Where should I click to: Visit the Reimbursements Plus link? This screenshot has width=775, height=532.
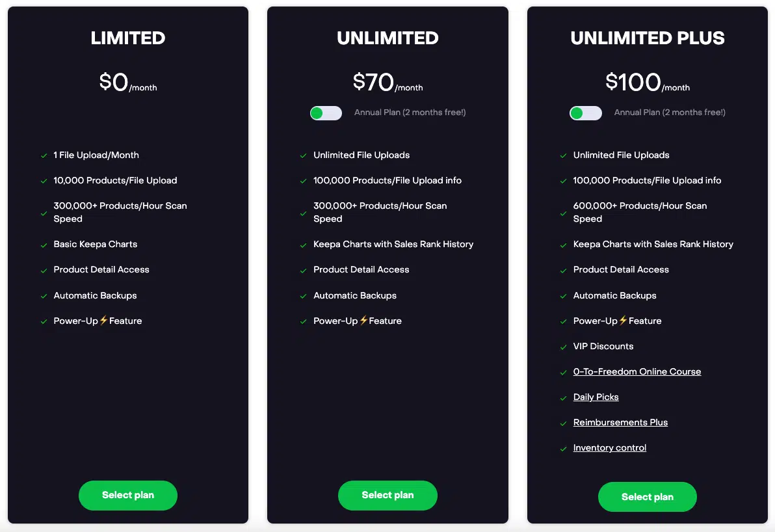(x=620, y=423)
